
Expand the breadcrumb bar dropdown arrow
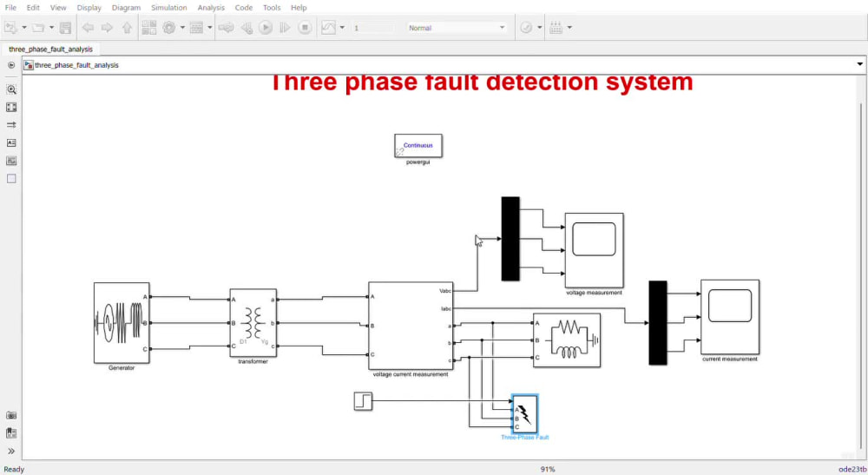pyautogui.click(x=859, y=64)
